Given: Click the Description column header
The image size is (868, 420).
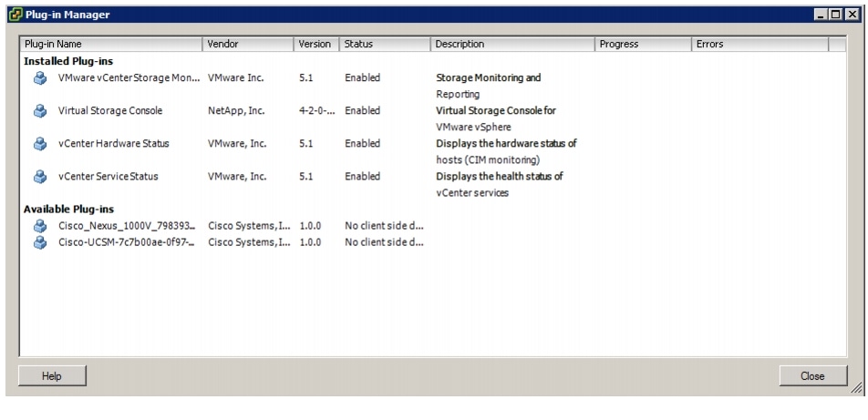Looking at the screenshot, I should [513, 45].
